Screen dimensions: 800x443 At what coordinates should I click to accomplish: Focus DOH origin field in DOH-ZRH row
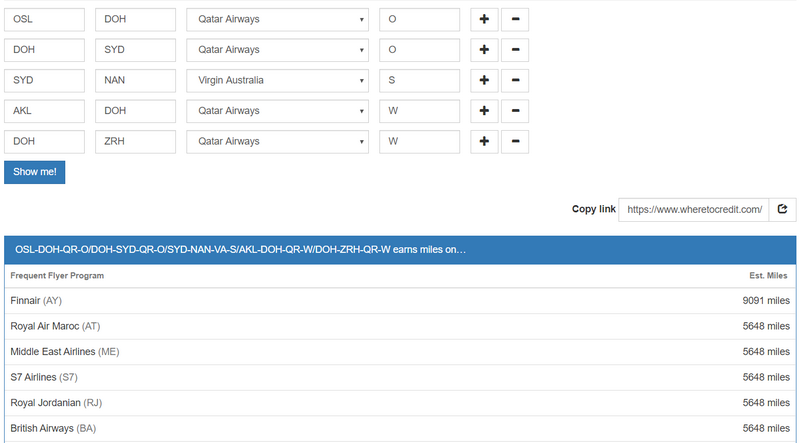coord(44,142)
